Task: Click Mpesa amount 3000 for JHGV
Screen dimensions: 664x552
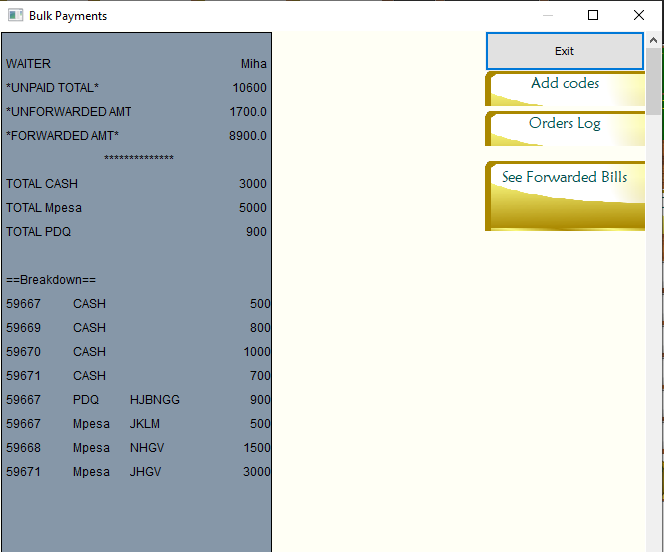Action: click(x=257, y=472)
